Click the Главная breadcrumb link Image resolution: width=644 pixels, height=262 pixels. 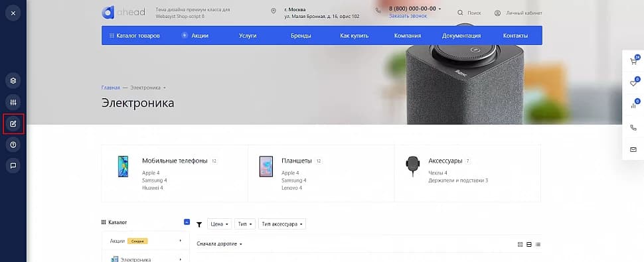pyautogui.click(x=110, y=88)
